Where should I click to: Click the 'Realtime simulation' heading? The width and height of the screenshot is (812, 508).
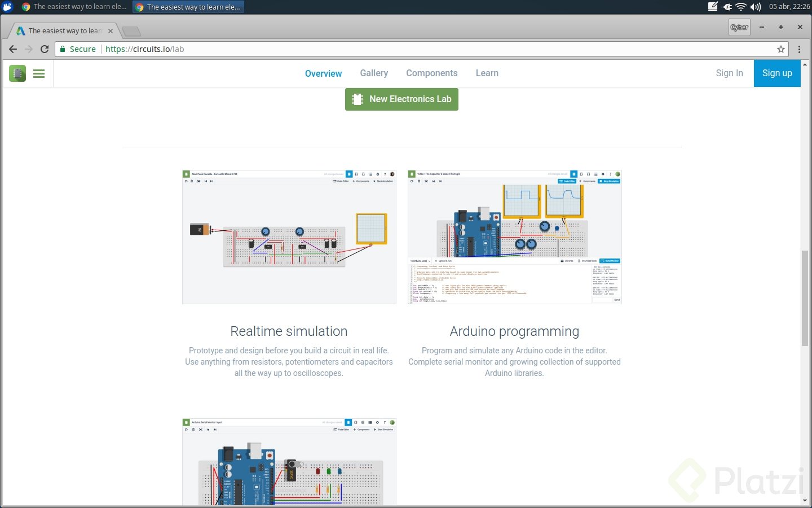(289, 331)
